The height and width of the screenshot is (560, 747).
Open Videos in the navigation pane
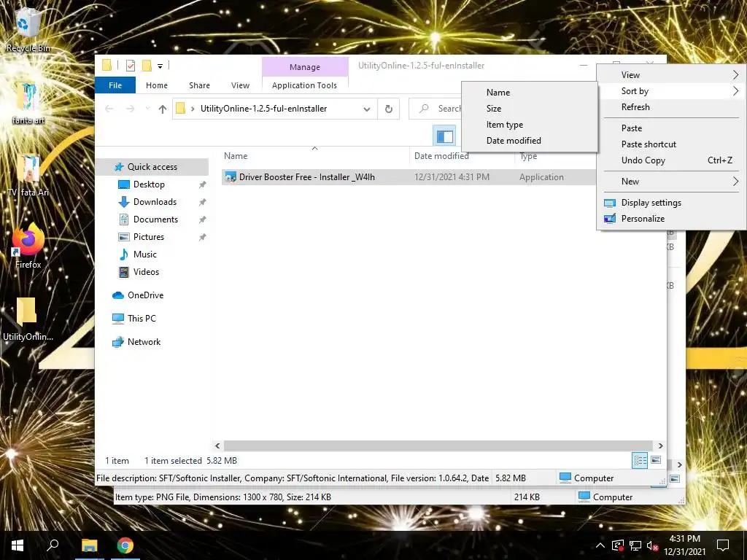(146, 272)
